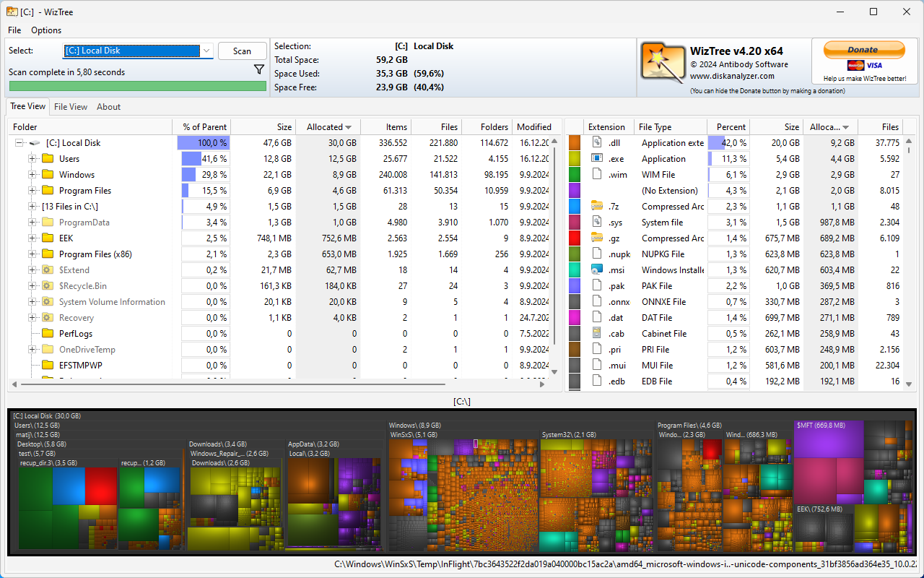Select the Windows folder icon in the tree
The image size is (924, 578).
(x=48, y=175)
